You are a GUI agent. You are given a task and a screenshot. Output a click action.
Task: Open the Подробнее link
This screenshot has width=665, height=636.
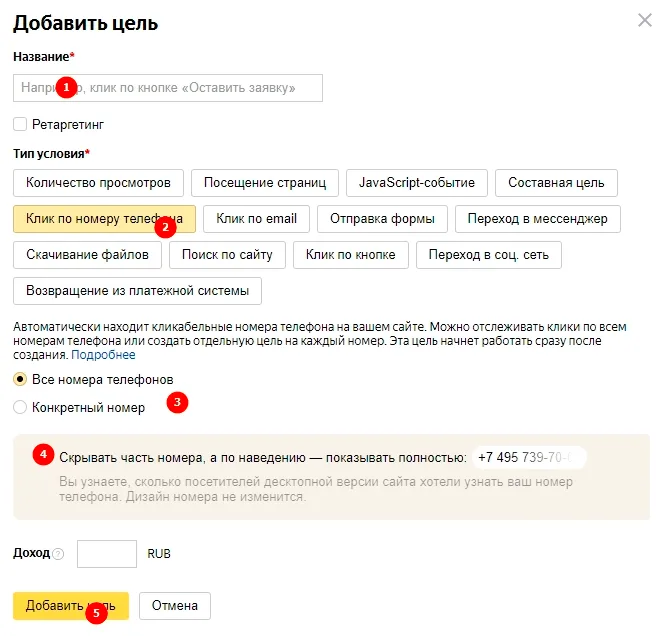[x=103, y=354]
